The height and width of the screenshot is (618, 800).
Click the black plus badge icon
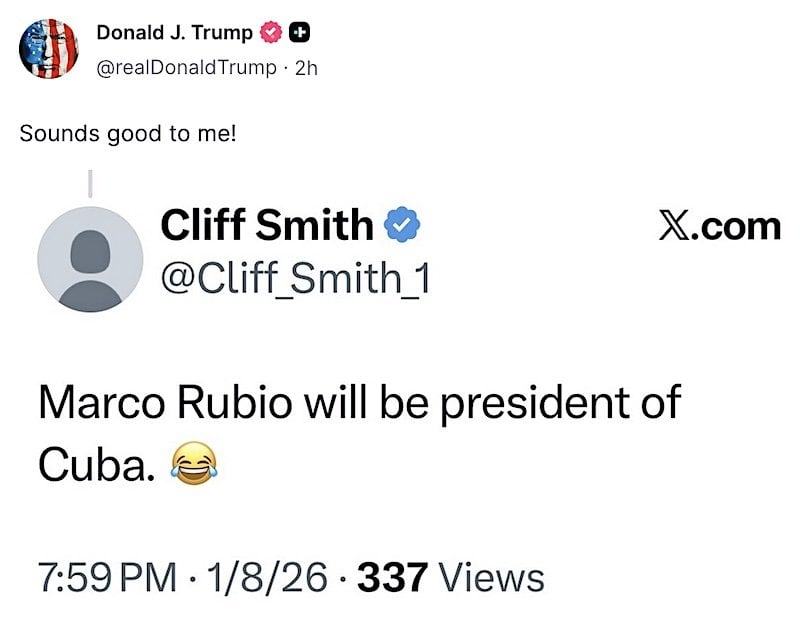297,33
